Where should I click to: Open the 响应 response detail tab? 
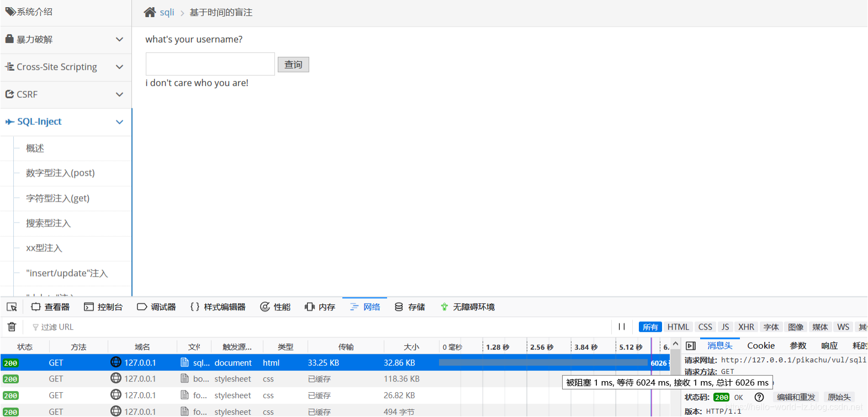point(829,346)
